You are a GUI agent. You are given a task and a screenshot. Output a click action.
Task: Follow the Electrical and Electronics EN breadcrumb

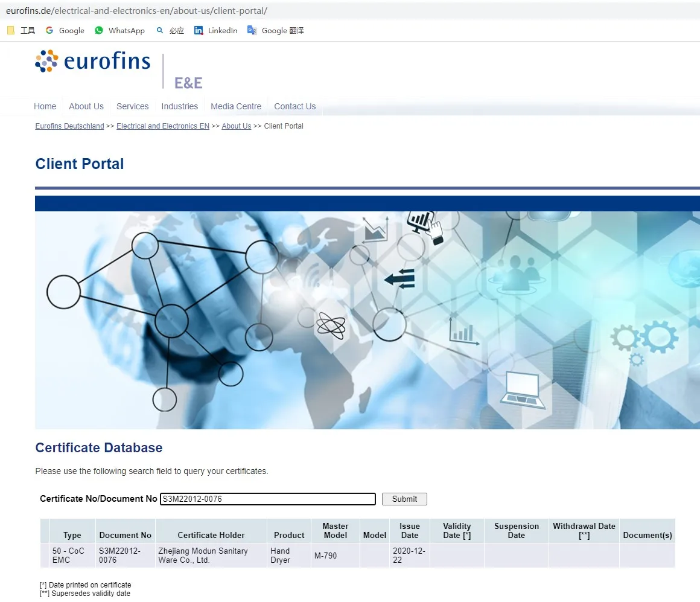tap(162, 126)
